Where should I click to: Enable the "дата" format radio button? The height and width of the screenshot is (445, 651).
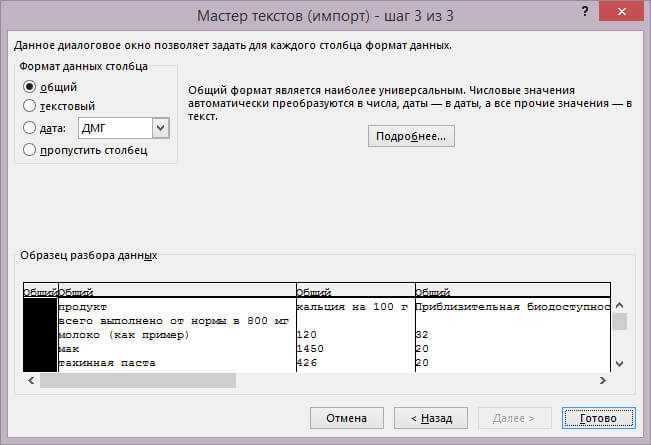point(29,128)
